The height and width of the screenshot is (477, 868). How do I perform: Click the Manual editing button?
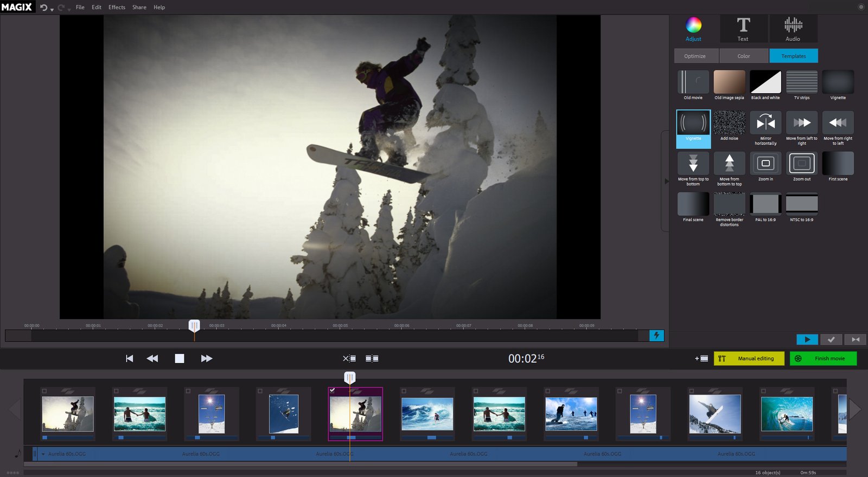[749, 358]
